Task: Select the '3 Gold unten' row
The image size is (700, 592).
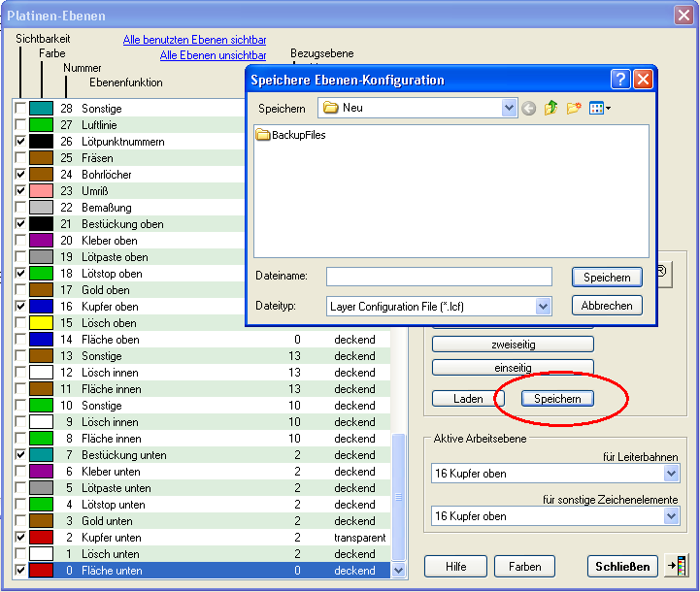Action: (x=201, y=520)
